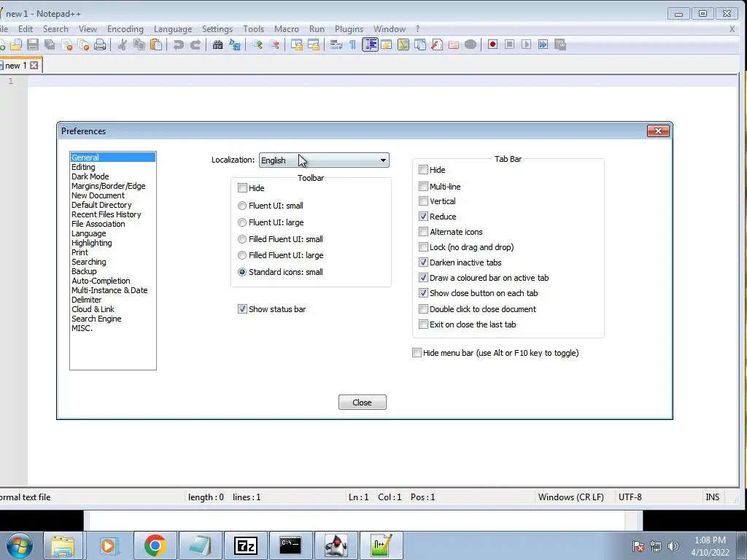Click the Save recorded macro icon

560,44
